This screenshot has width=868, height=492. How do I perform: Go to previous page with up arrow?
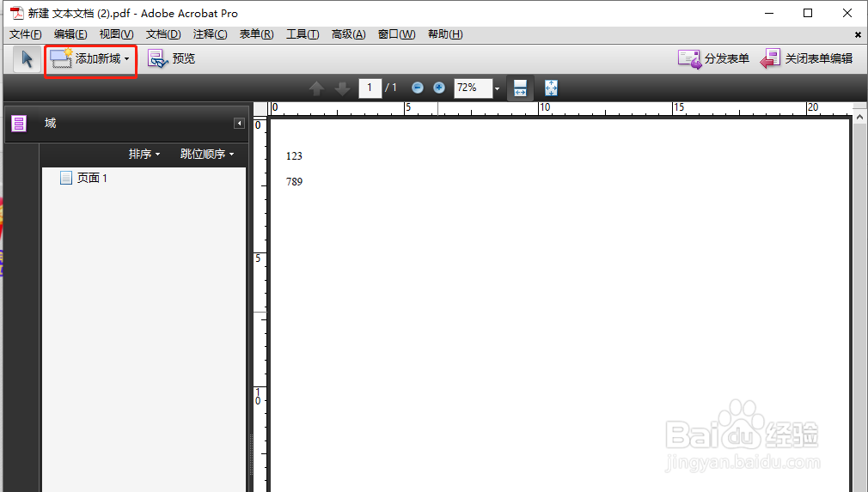[316, 88]
